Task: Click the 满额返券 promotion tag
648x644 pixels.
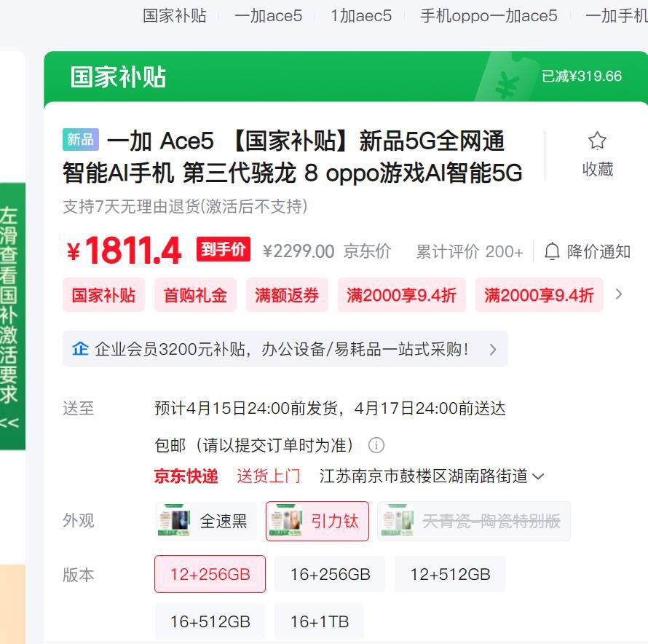Action: [287, 295]
